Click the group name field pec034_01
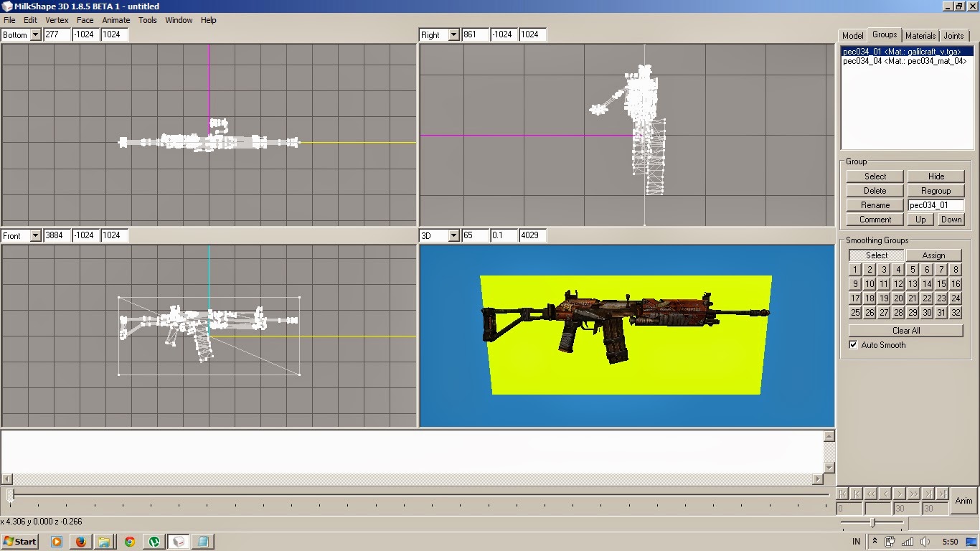 [x=936, y=205]
